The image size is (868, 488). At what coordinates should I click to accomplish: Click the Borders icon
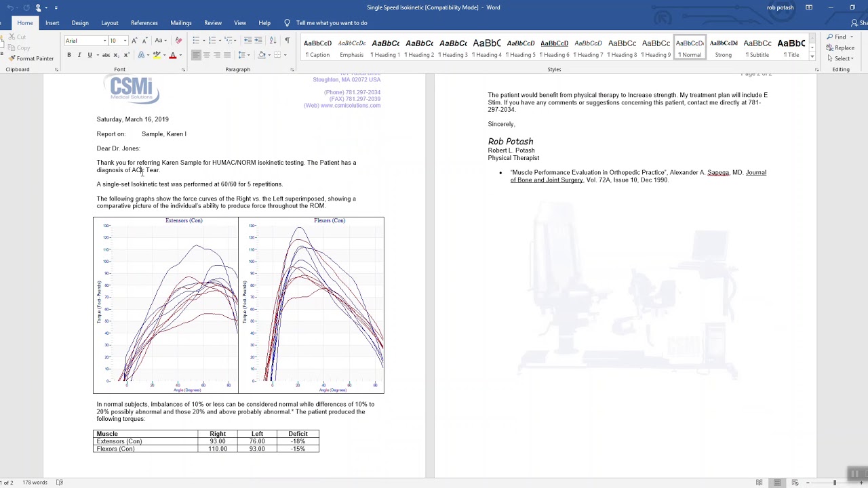pos(277,55)
